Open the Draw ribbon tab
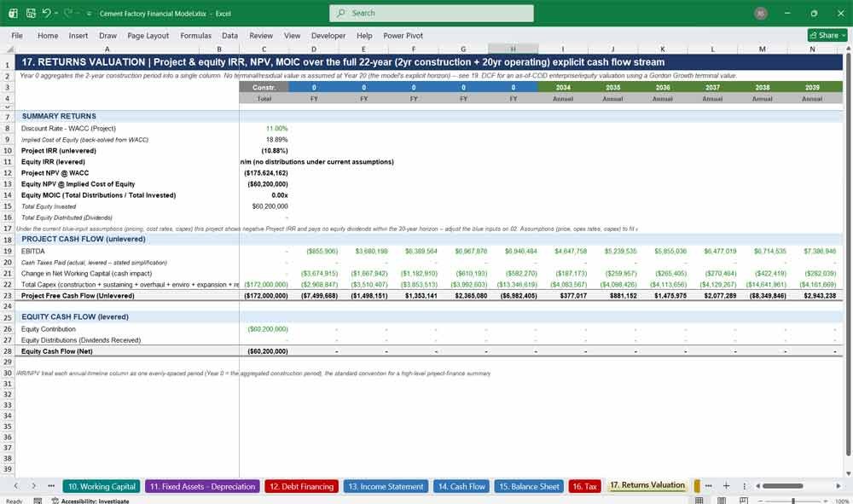Image resolution: width=853 pixels, height=504 pixels. [107, 35]
